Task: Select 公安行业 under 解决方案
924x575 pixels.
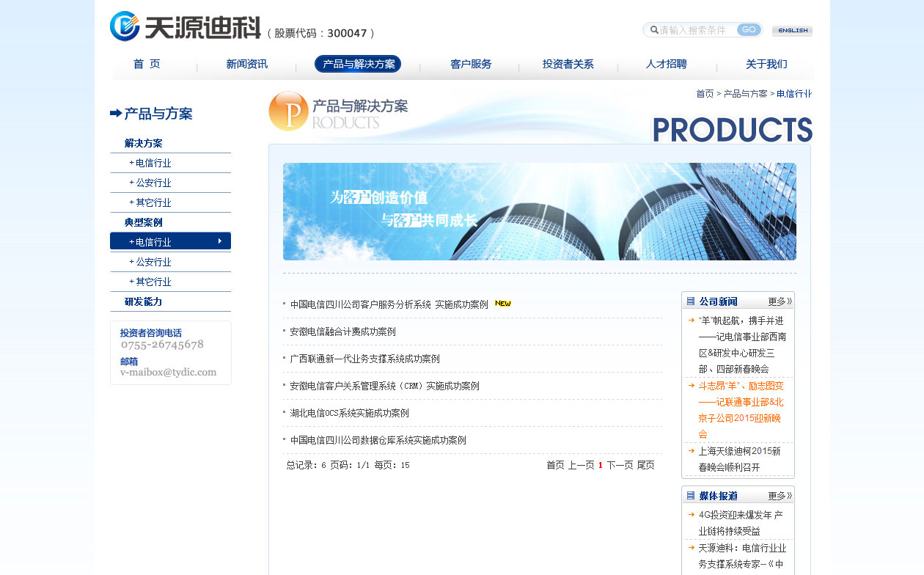Action: pos(153,183)
